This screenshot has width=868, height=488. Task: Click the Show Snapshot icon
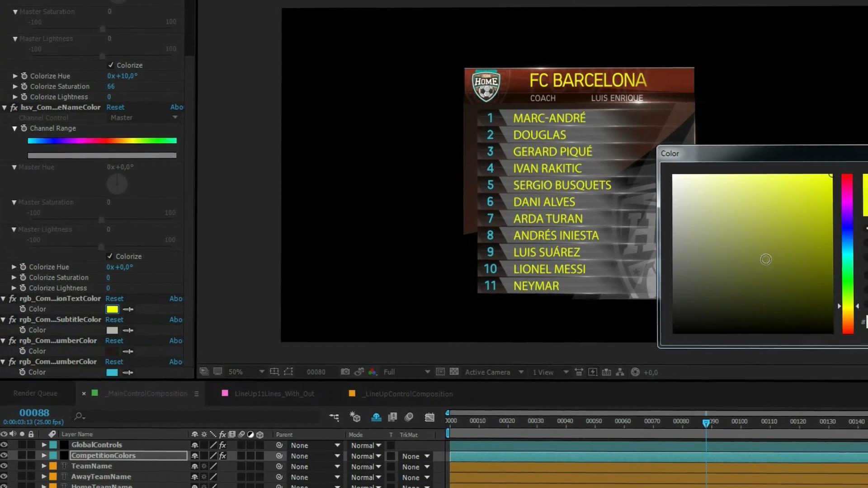[x=359, y=371]
